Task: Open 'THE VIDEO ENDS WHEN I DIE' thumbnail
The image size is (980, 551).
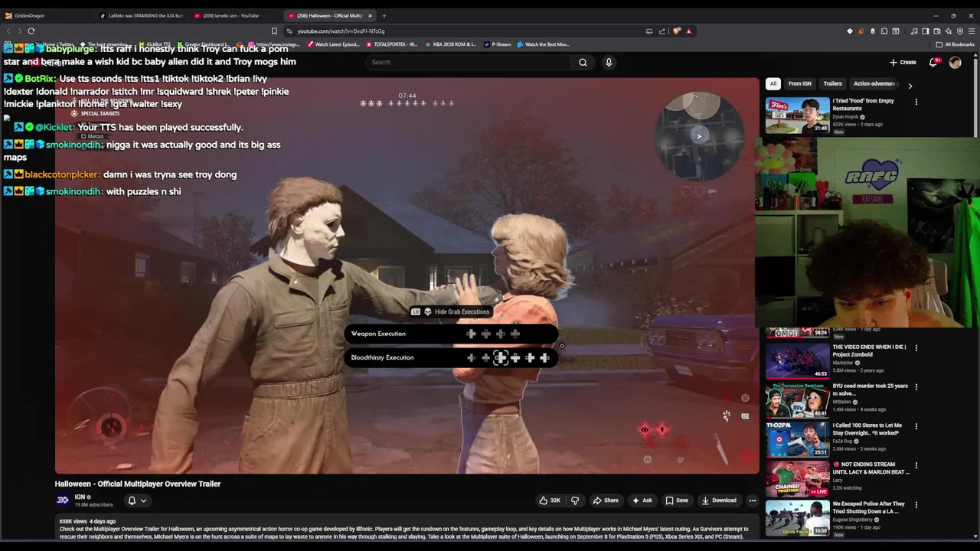Action: pyautogui.click(x=797, y=360)
